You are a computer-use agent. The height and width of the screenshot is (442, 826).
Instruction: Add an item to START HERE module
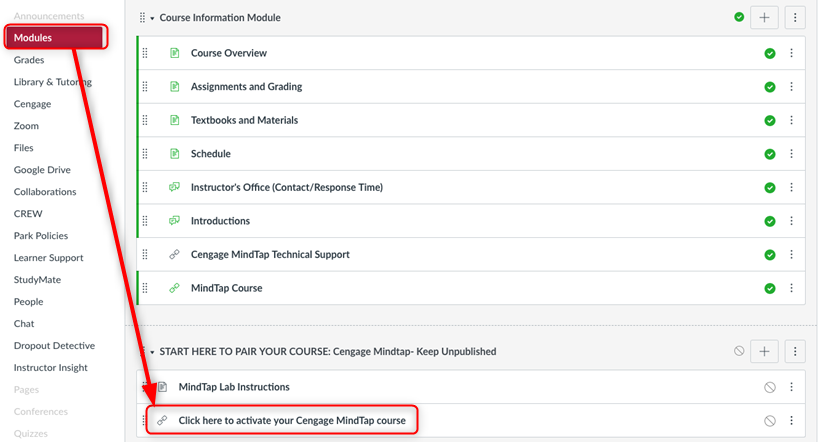[x=764, y=351]
